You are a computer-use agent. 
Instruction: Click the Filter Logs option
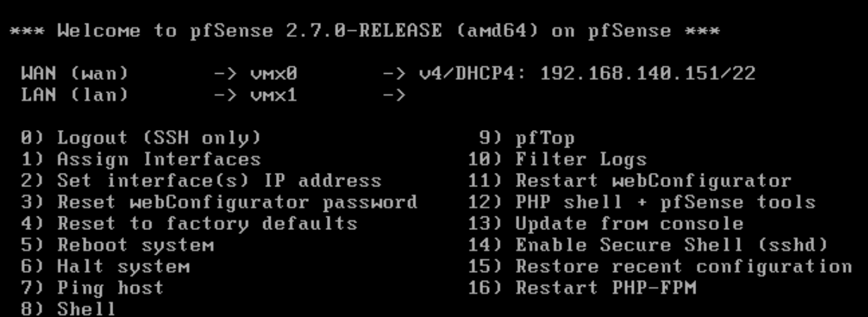(x=557, y=160)
